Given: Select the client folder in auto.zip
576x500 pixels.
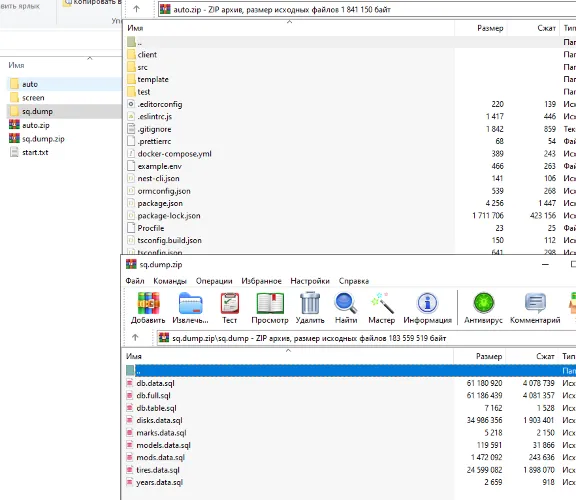Looking at the screenshot, I should 147,55.
